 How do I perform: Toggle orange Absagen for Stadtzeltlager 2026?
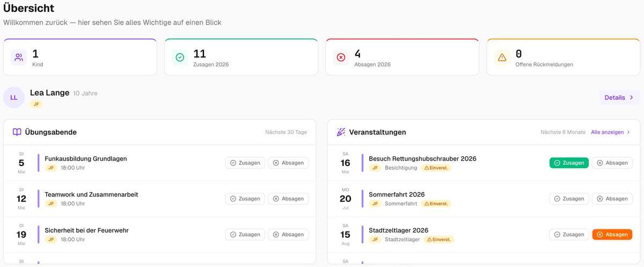[612, 235]
